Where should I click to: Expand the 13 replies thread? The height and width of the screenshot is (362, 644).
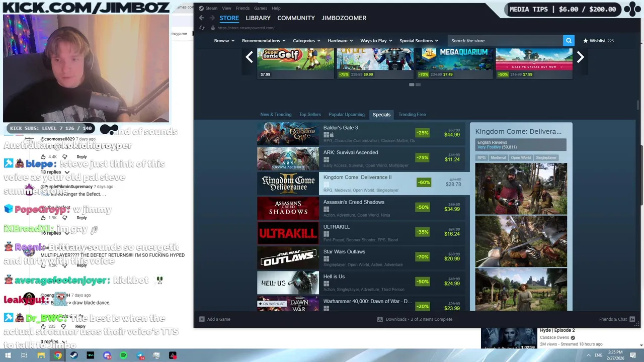coord(55,172)
